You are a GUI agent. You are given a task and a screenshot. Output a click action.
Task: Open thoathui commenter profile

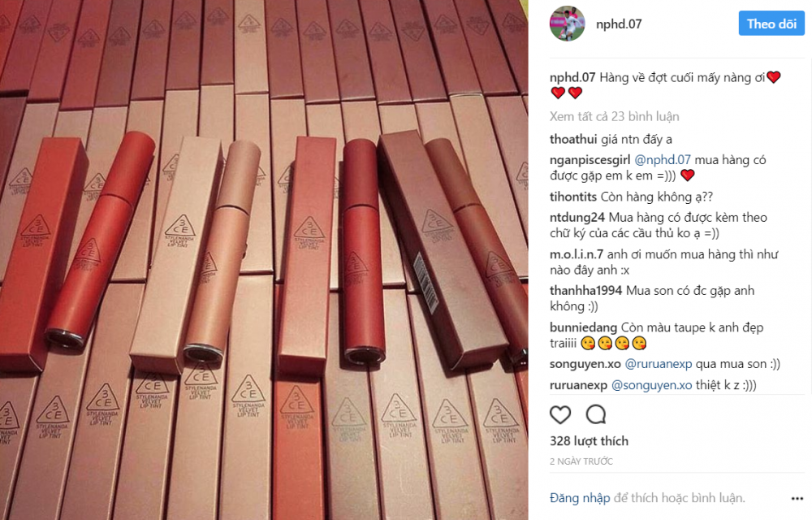coord(573,139)
